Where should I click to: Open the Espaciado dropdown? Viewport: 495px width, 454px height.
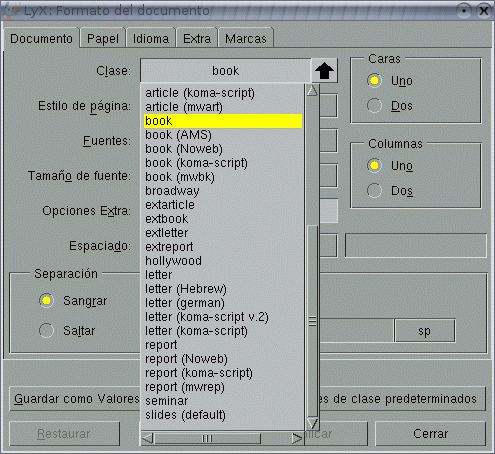329,246
